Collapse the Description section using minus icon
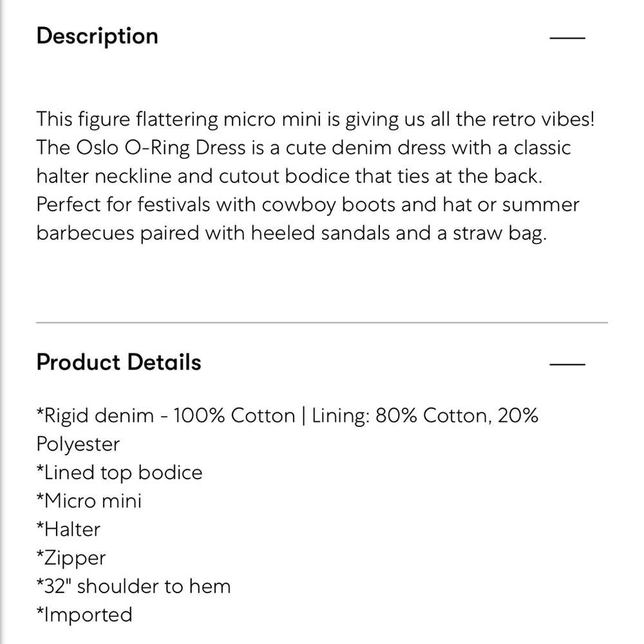 tap(567, 37)
